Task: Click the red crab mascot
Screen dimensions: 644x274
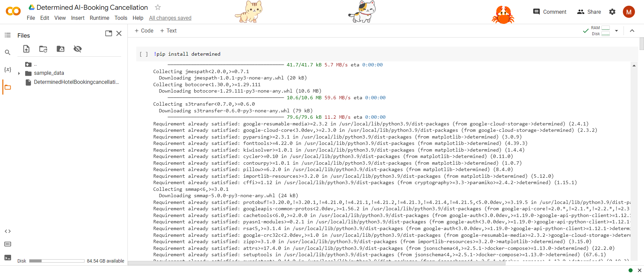Action: coord(503,15)
